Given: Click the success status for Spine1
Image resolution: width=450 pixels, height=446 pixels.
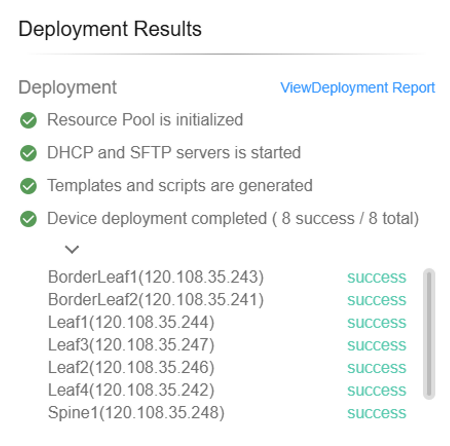Looking at the screenshot, I should [x=377, y=413].
